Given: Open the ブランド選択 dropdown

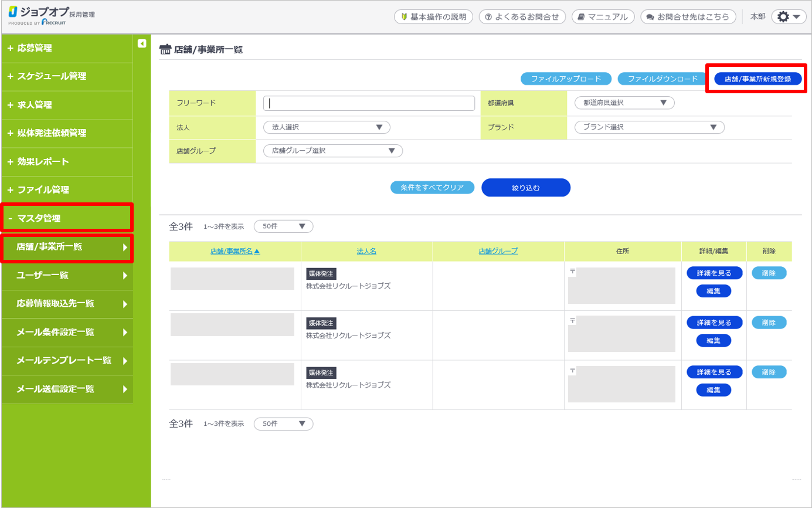Looking at the screenshot, I should pyautogui.click(x=649, y=127).
